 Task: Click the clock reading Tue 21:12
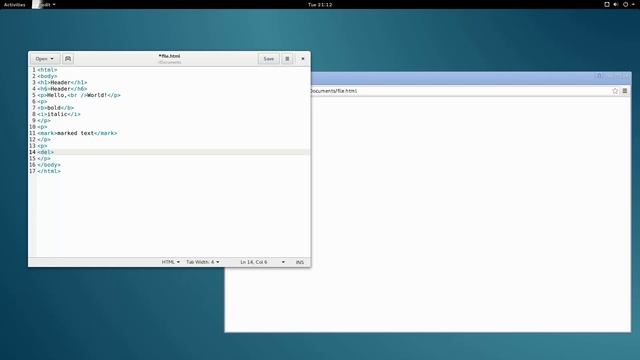tap(320, 4)
